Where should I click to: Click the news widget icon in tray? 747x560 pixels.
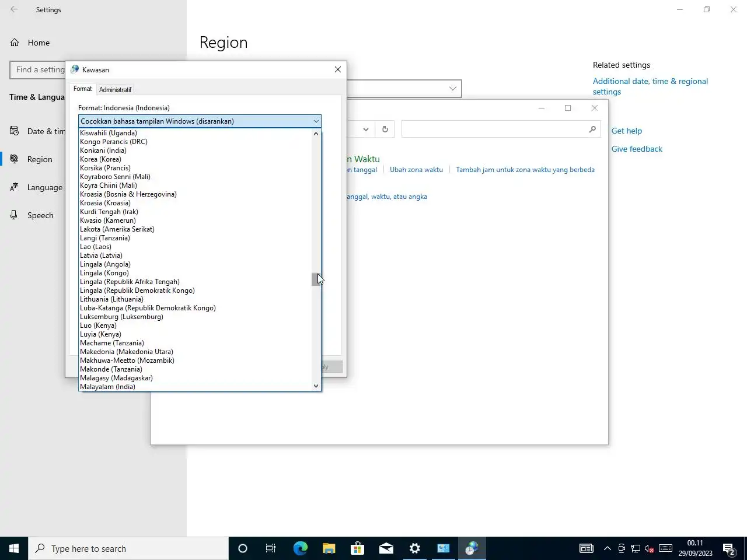586,548
